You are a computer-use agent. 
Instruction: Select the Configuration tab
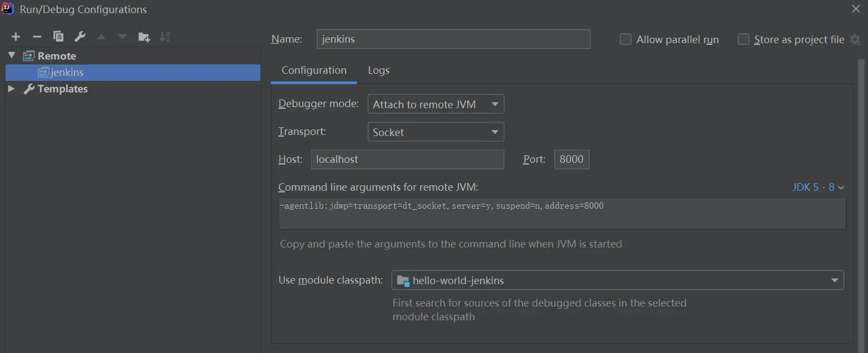click(314, 70)
